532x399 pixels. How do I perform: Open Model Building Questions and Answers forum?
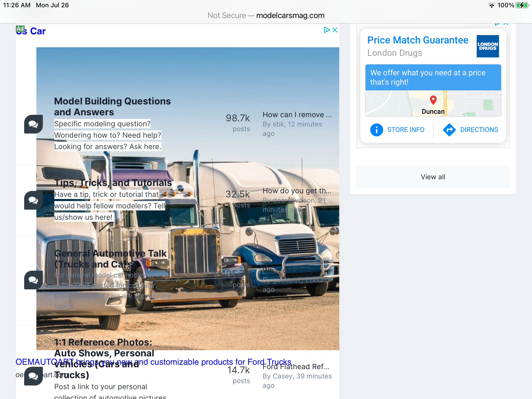coord(112,107)
